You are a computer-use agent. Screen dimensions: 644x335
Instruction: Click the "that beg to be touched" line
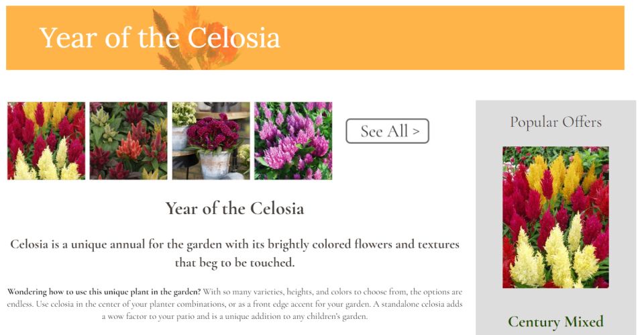pos(234,262)
